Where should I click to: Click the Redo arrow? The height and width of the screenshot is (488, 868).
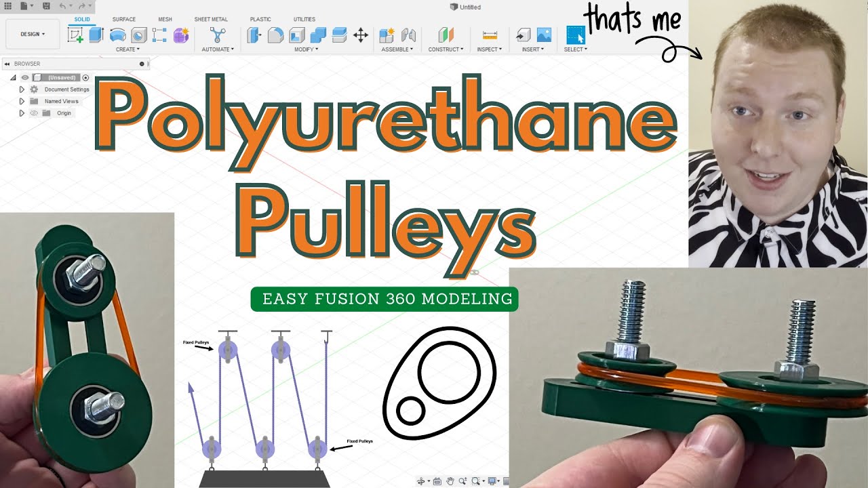pos(82,5)
